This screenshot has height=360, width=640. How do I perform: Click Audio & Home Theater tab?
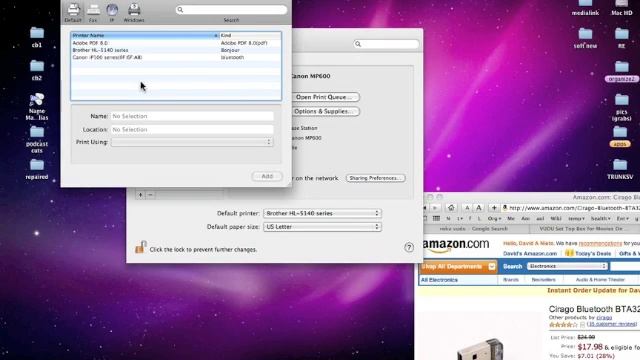pyautogui.click(x=600, y=280)
